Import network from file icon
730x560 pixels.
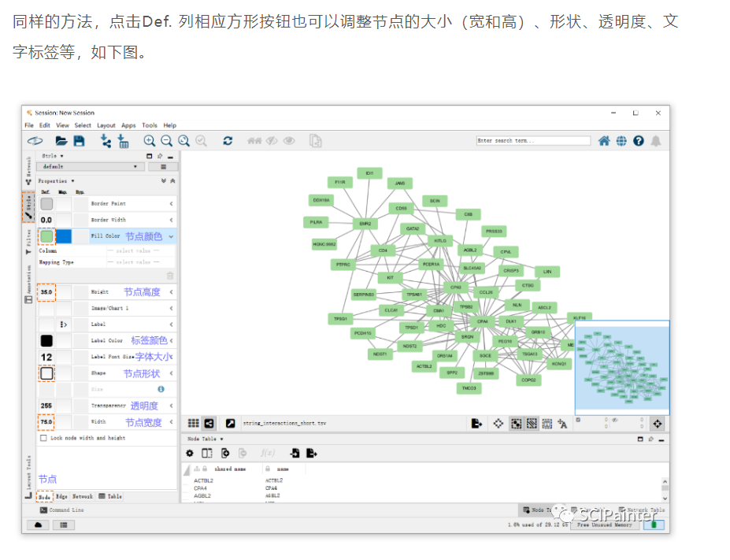point(106,140)
